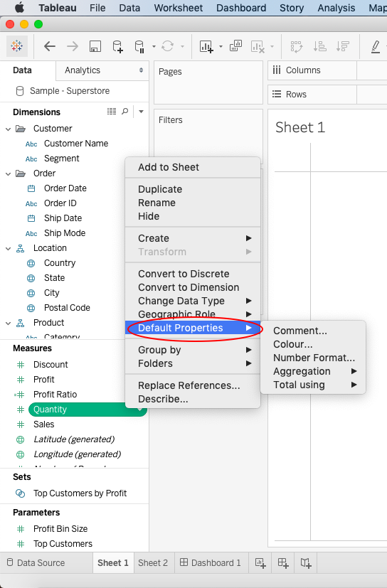Open the Dimensions pane dropdown arrow
Image resolution: width=387 pixels, height=588 pixels.
tap(141, 112)
